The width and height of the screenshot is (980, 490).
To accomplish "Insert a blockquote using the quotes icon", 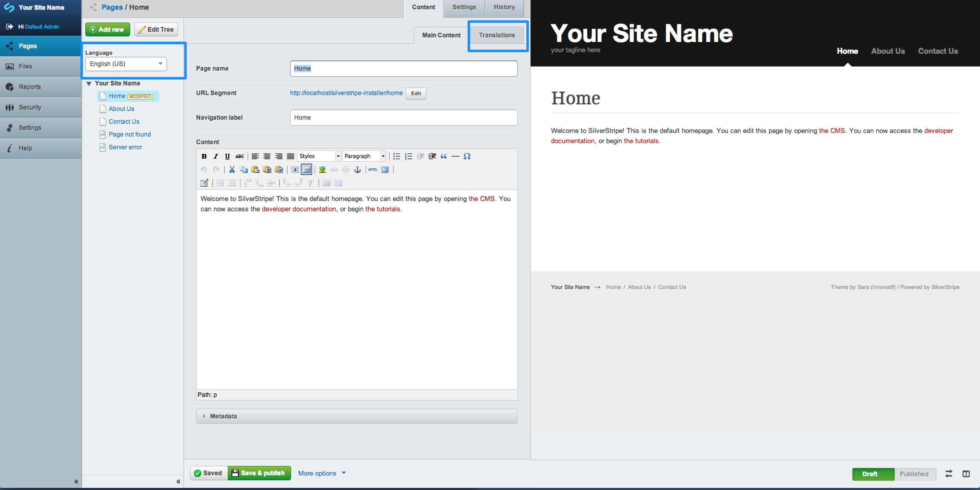I will [444, 156].
